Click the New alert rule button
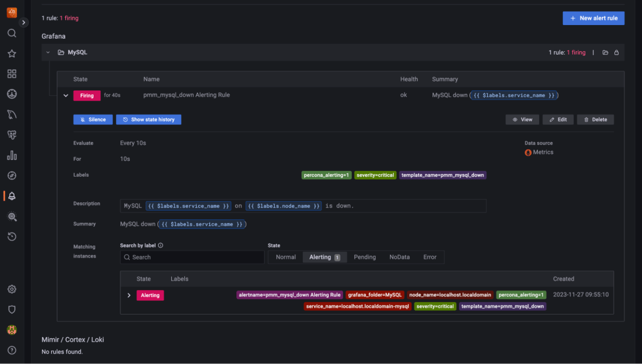Screen dimensions: 642x364 tap(593, 18)
